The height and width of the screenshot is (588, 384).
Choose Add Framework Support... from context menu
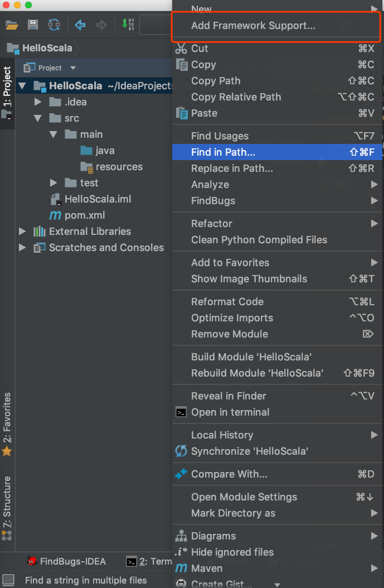click(x=277, y=26)
